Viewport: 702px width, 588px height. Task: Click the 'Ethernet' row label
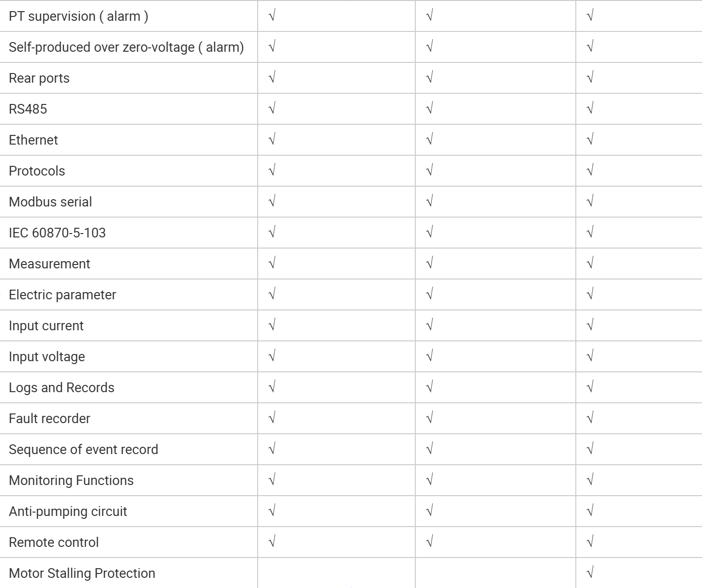tap(33, 140)
